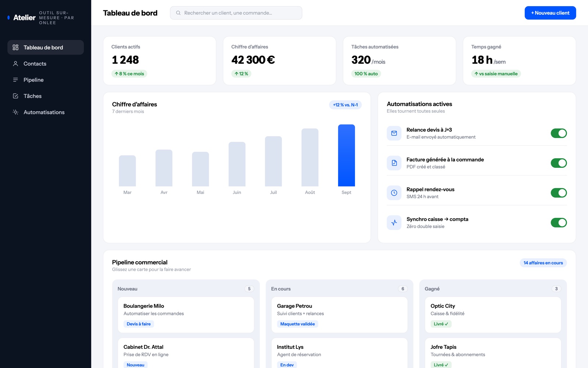Go to Tâches in the sidebar
588x368 pixels.
[x=46, y=96]
